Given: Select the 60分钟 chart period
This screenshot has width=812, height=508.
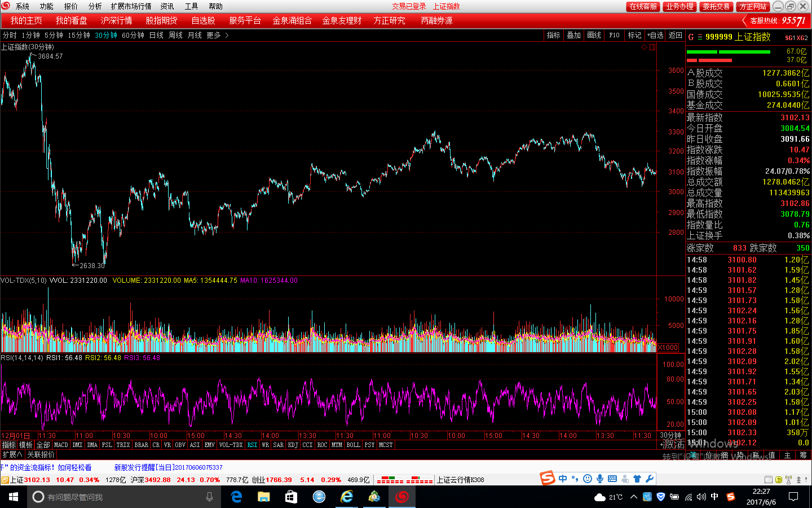Looking at the screenshot, I should pyautogui.click(x=133, y=35).
